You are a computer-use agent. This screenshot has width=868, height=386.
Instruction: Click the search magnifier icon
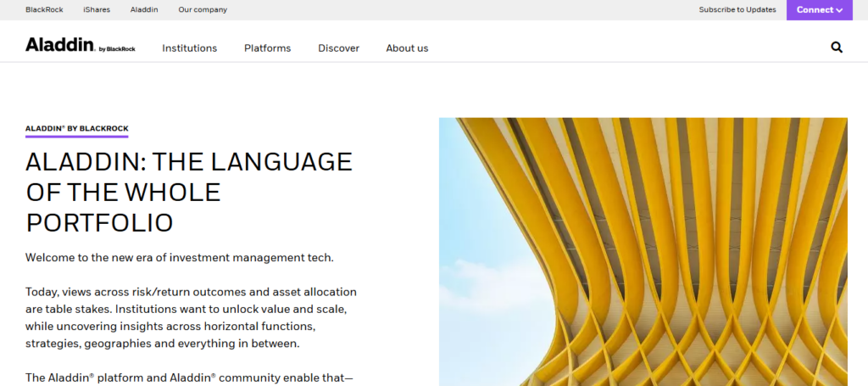click(x=837, y=48)
